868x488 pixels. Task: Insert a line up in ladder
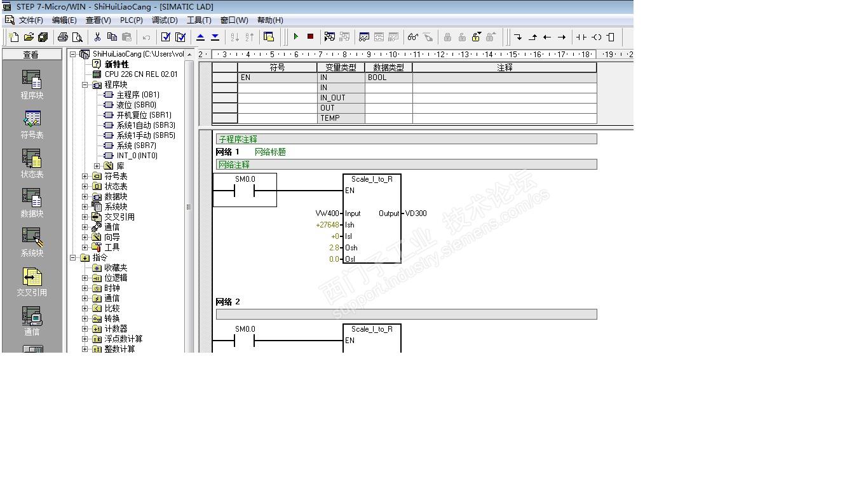532,37
